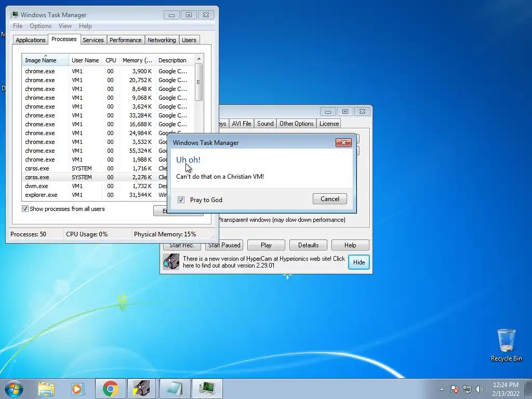
Task: Open the volume speaker tray icon
Action: [480, 389]
